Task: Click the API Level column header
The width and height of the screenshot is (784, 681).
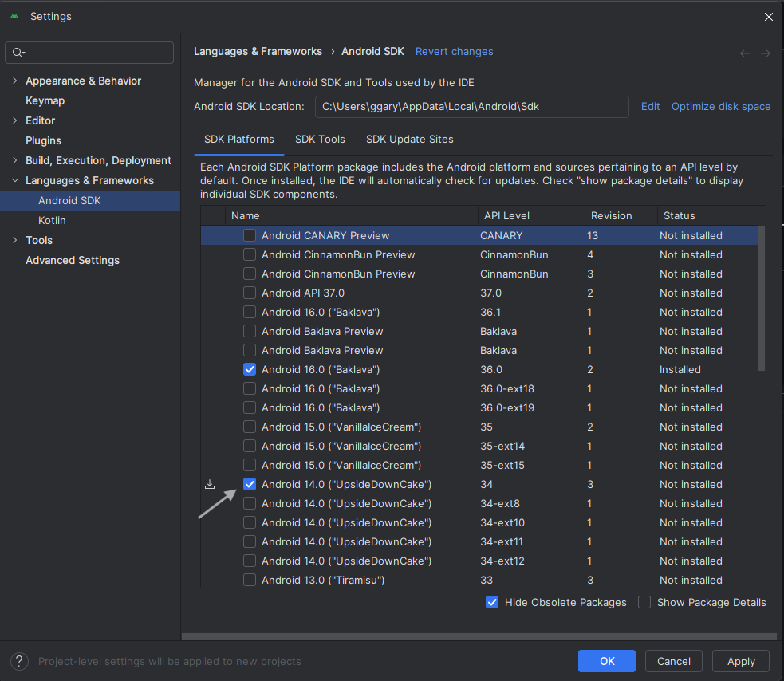Action: pos(531,215)
